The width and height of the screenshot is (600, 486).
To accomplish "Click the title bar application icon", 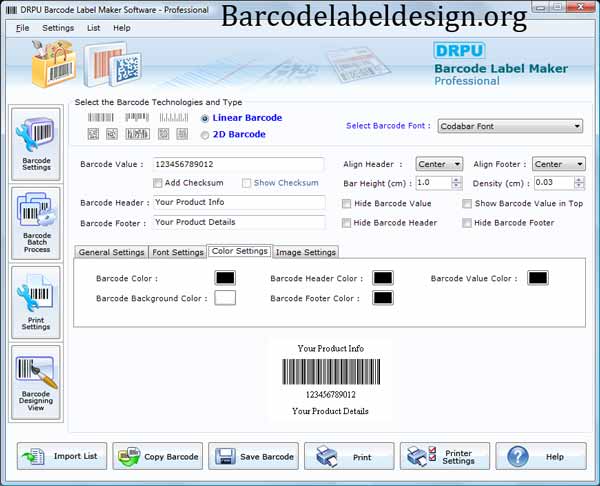I will pos(11,10).
